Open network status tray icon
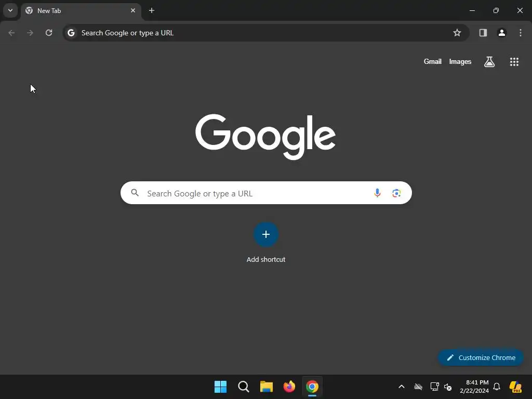This screenshot has width=532, height=399. pos(435,387)
